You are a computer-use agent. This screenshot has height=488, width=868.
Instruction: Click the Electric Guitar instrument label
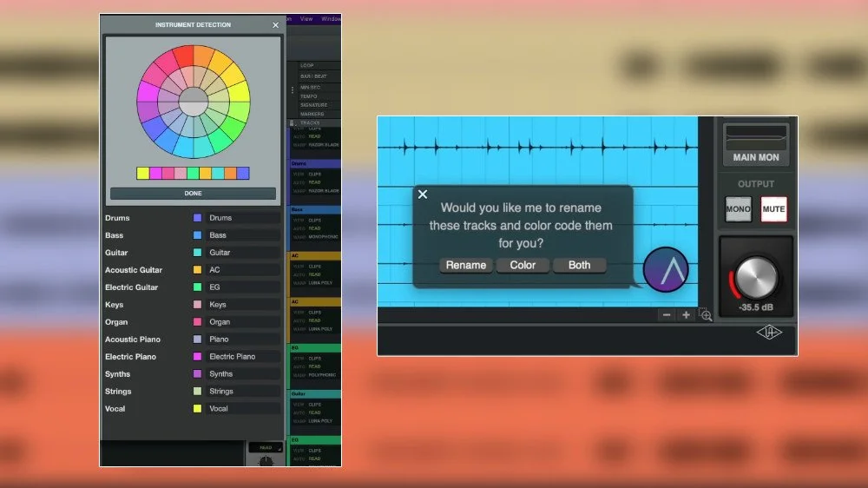(131, 287)
